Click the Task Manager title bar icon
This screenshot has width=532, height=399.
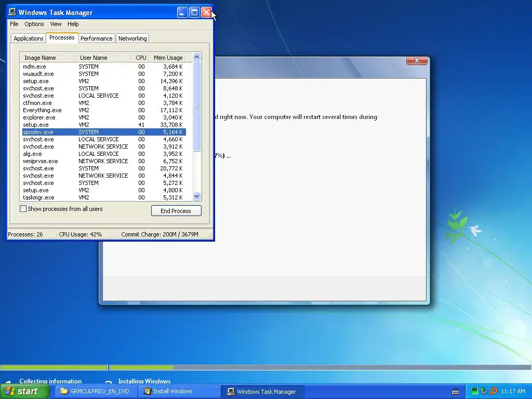(x=12, y=12)
